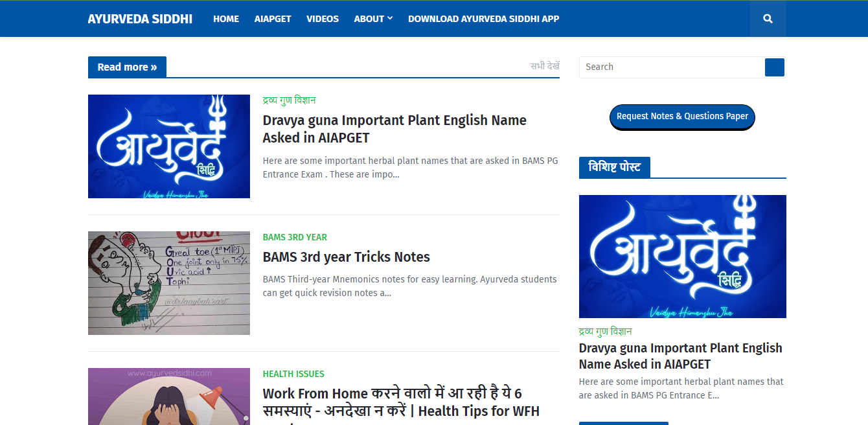The height and width of the screenshot is (425, 868).
Task: Click sidebar excerpt ending 'asked in BAMS PG Entrance E...'
Action: 681,389
